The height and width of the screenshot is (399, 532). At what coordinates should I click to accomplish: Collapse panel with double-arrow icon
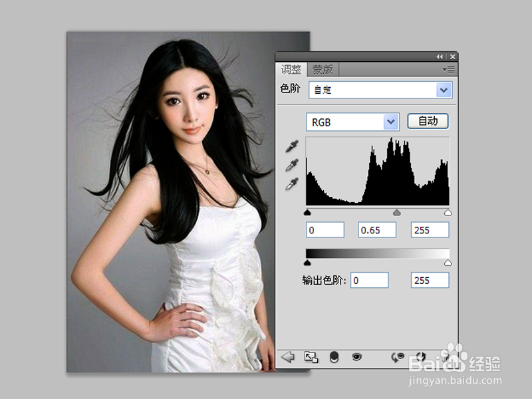(x=440, y=57)
